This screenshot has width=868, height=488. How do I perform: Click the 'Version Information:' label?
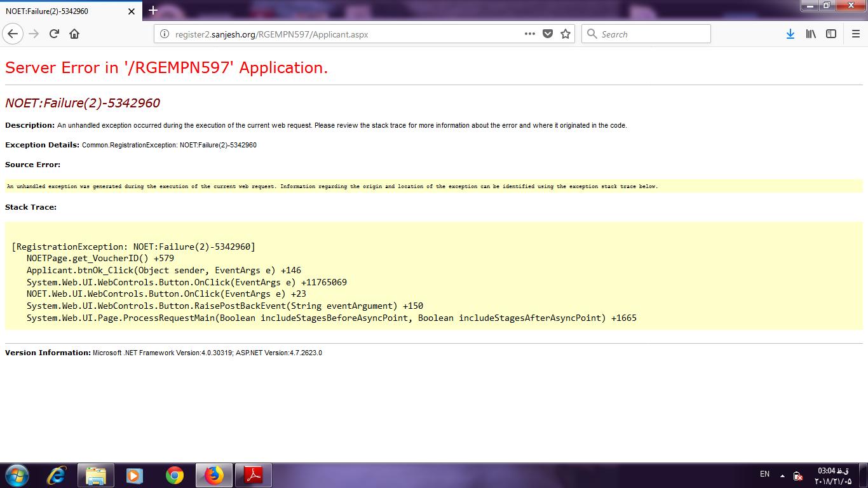click(48, 353)
